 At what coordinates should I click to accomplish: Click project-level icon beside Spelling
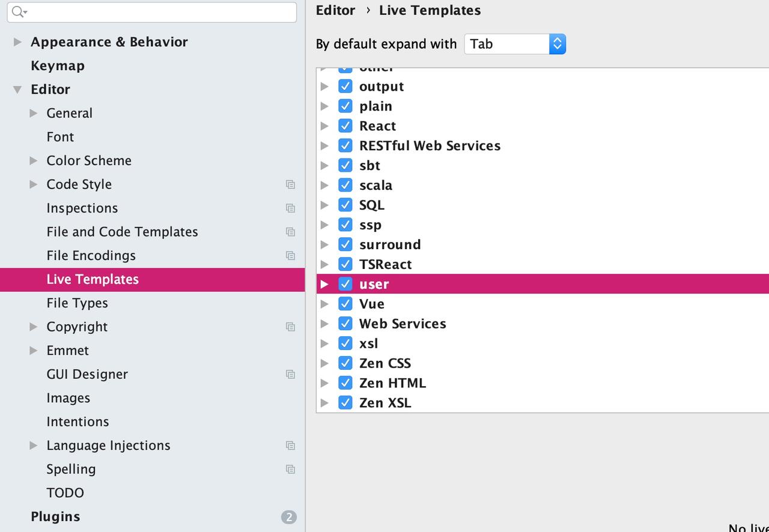(x=290, y=470)
